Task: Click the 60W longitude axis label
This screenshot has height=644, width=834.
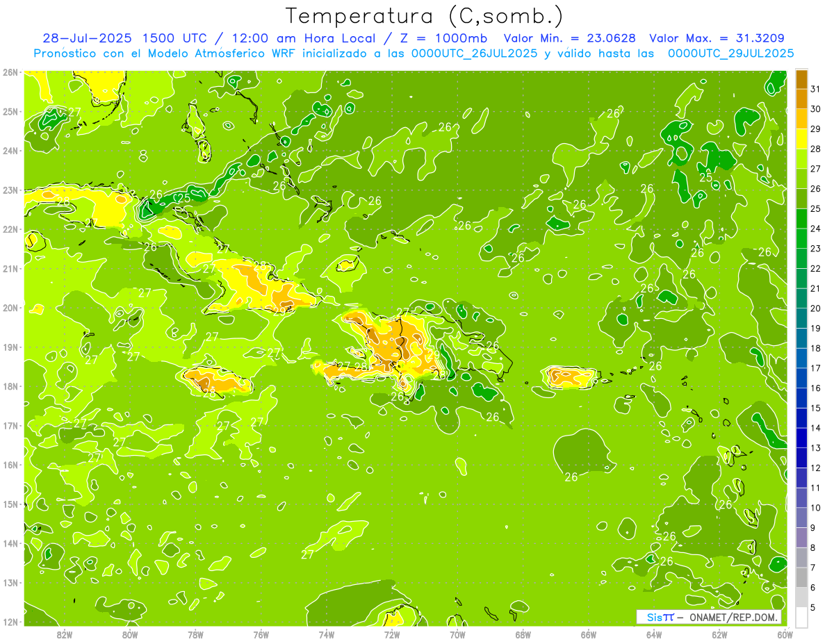Action: (x=785, y=634)
